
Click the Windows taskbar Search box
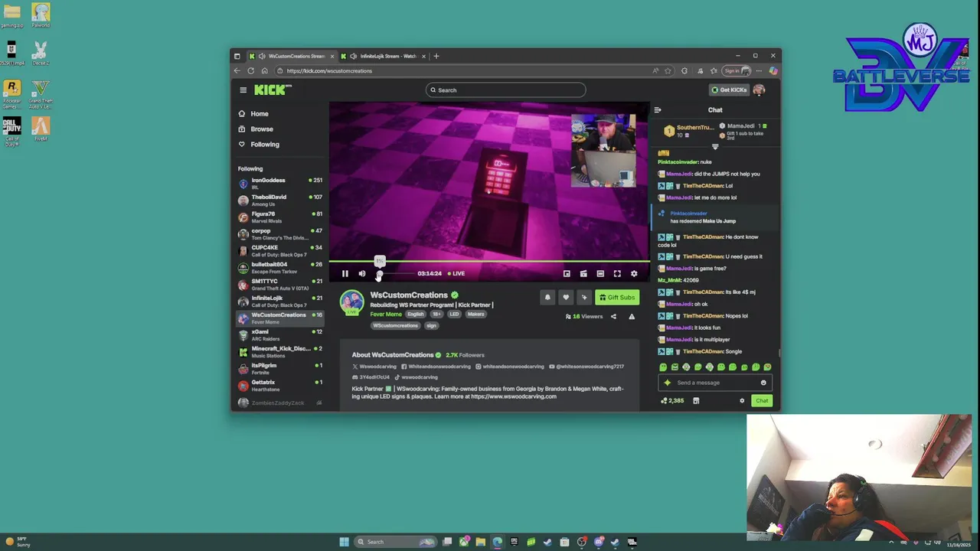coord(397,542)
